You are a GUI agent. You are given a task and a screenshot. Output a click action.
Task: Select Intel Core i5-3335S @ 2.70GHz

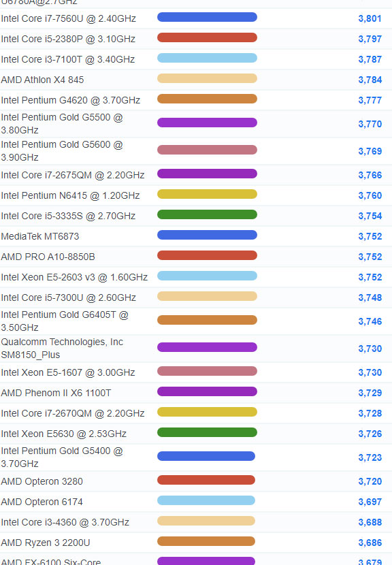click(68, 216)
